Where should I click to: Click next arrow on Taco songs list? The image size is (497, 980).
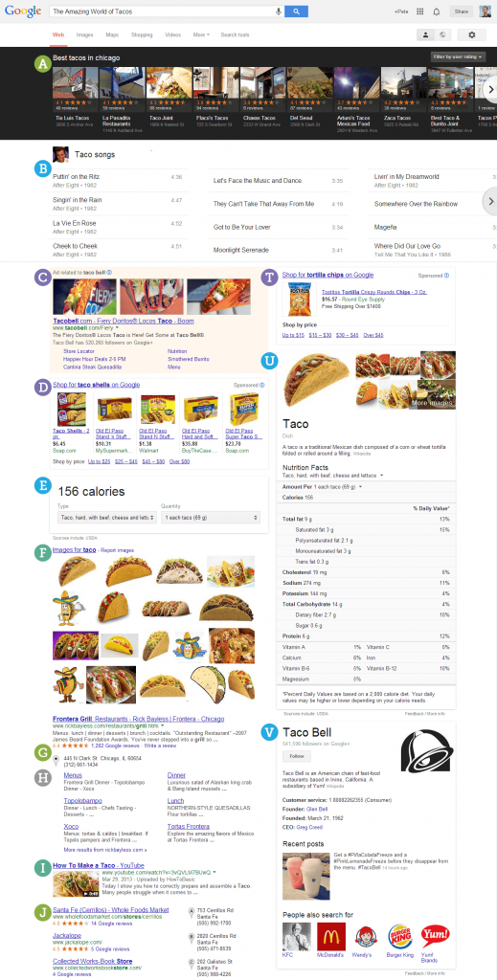pos(490,201)
